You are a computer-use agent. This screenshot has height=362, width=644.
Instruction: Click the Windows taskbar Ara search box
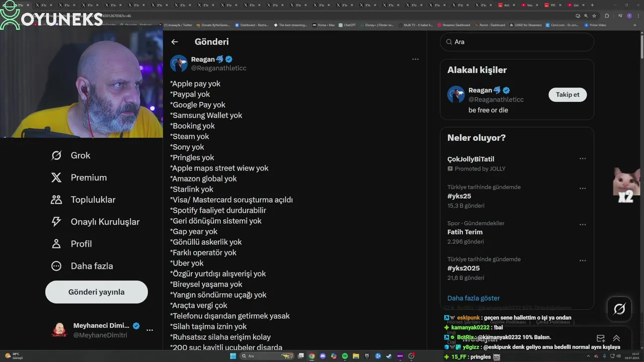pyautogui.click(x=267, y=356)
